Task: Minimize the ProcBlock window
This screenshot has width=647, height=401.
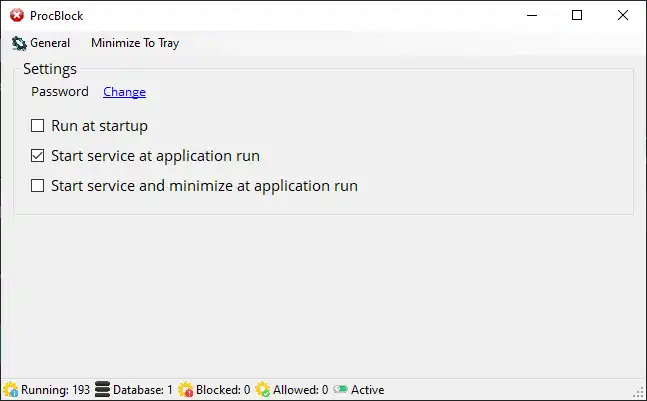Action: pyautogui.click(x=531, y=15)
